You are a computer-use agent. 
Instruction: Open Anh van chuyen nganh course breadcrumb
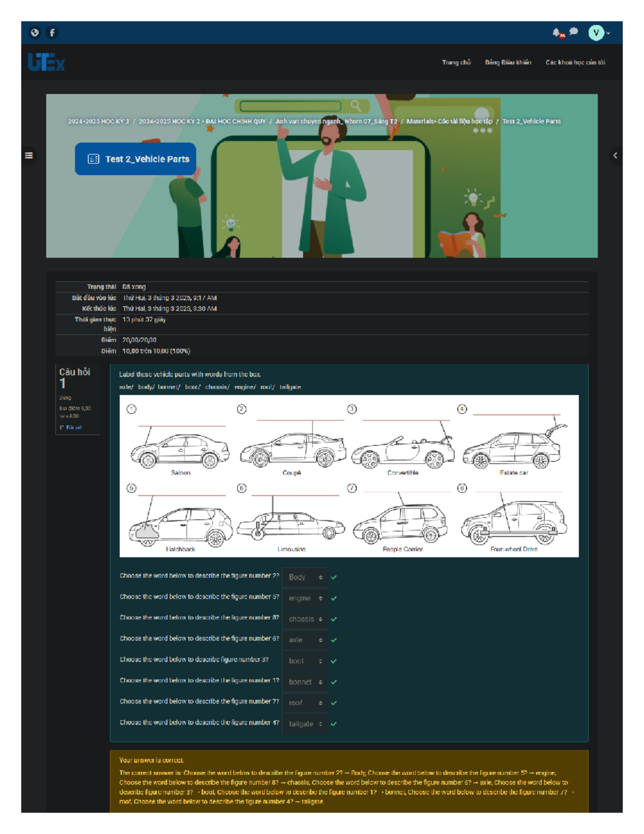click(x=336, y=121)
